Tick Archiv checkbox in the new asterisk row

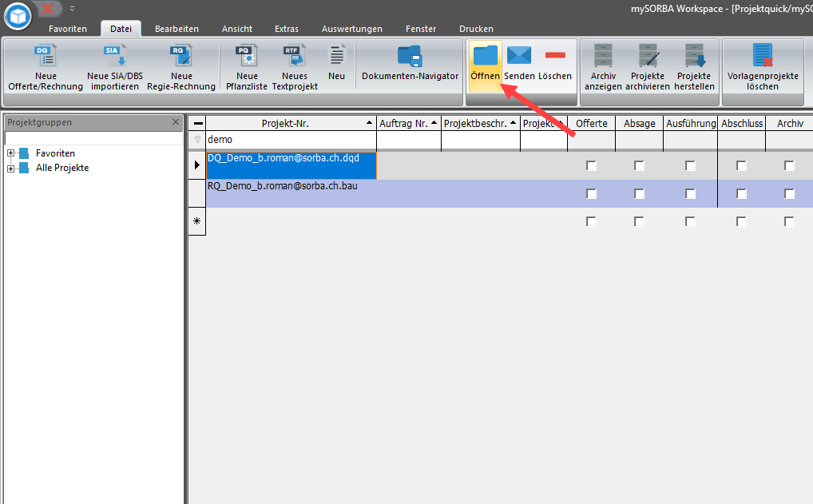coord(789,221)
